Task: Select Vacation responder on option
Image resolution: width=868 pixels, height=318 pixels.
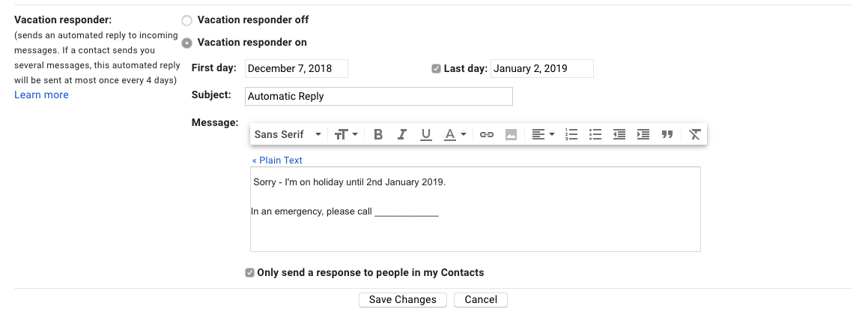Action: click(187, 43)
